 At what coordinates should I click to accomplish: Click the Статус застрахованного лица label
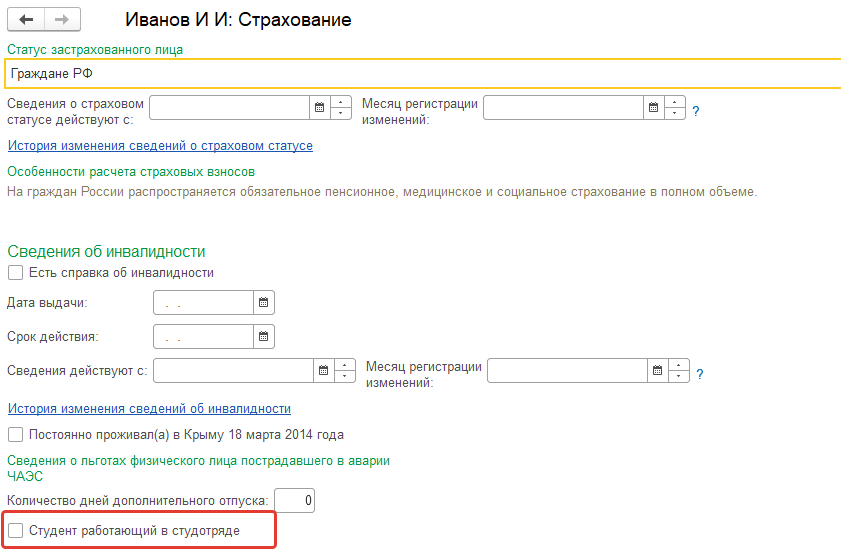coord(95,50)
